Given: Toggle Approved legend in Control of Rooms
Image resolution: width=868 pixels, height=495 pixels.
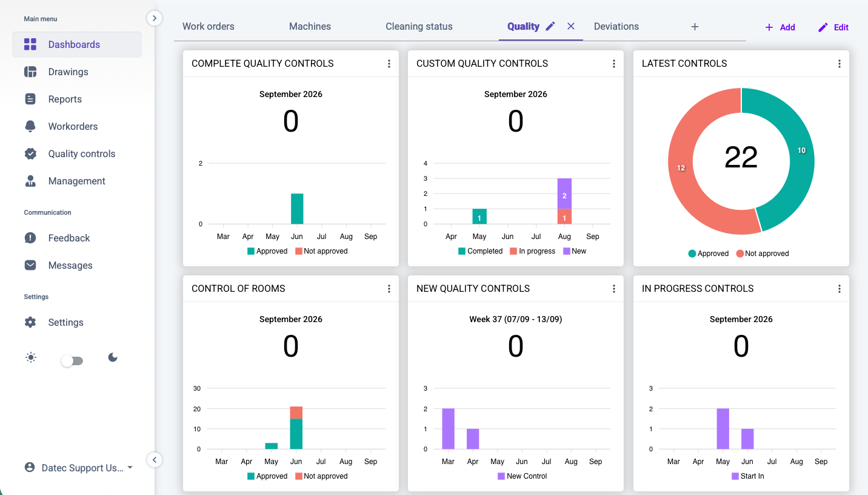Looking at the screenshot, I should point(267,476).
